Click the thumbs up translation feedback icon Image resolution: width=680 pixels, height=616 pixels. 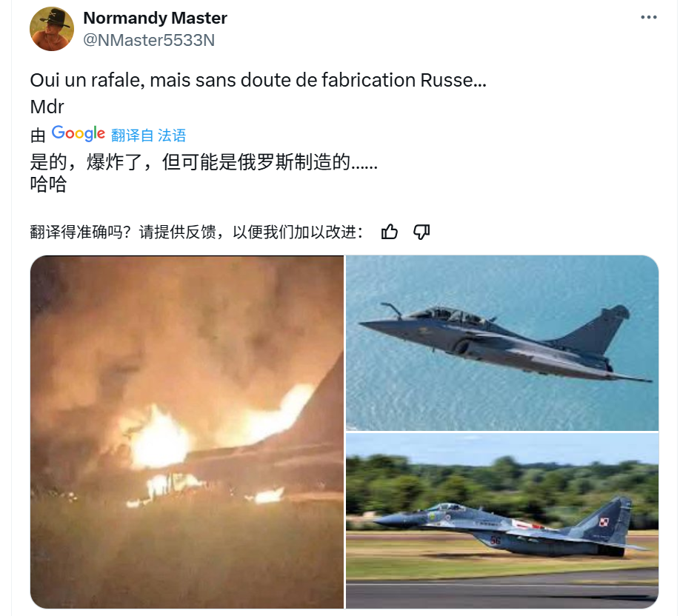click(389, 232)
